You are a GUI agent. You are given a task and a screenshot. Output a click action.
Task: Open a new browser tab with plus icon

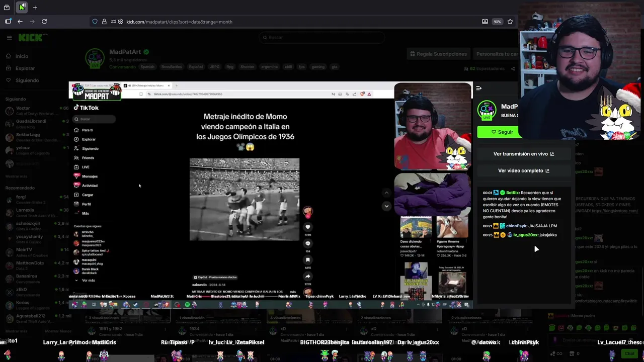point(35,8)
